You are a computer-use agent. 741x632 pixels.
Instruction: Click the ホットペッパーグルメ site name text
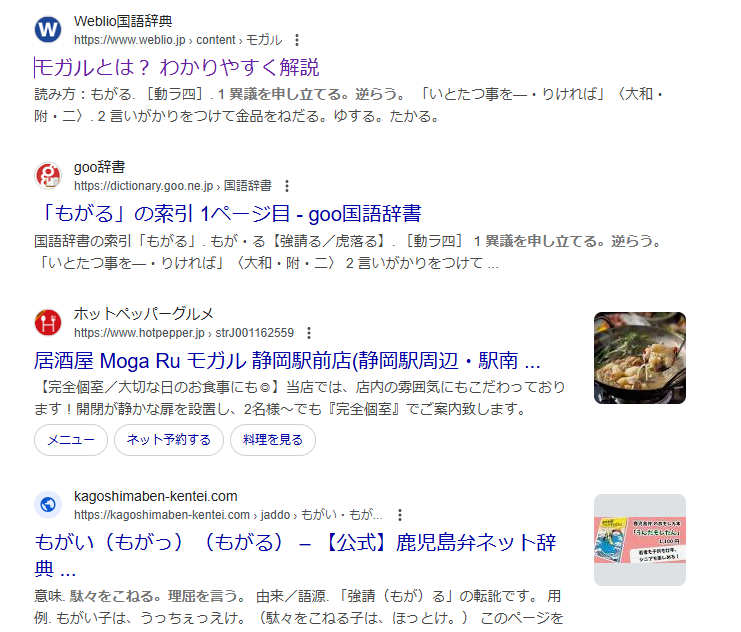pyautogui.click(x=144, y=313)
